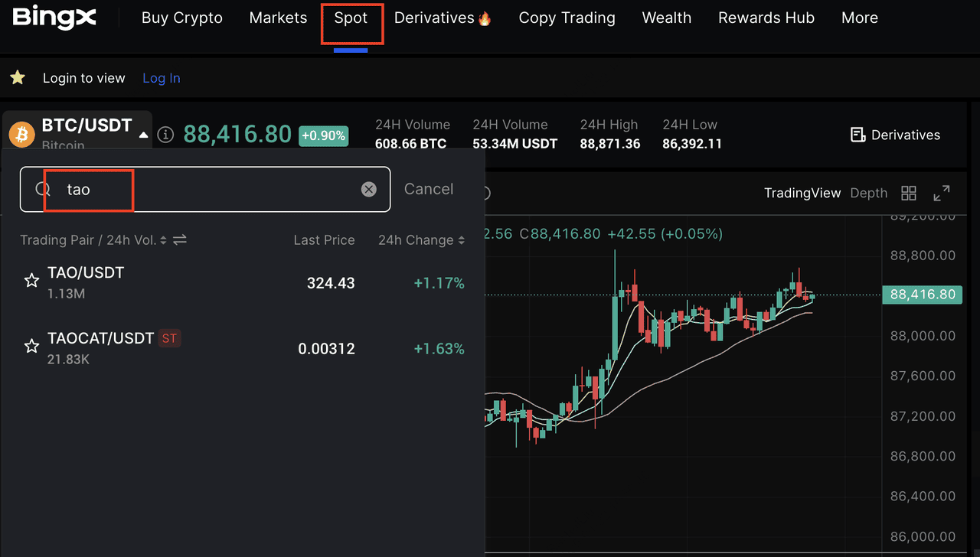Click 24H Volume 53.34M USDT

tap(514, 144)
